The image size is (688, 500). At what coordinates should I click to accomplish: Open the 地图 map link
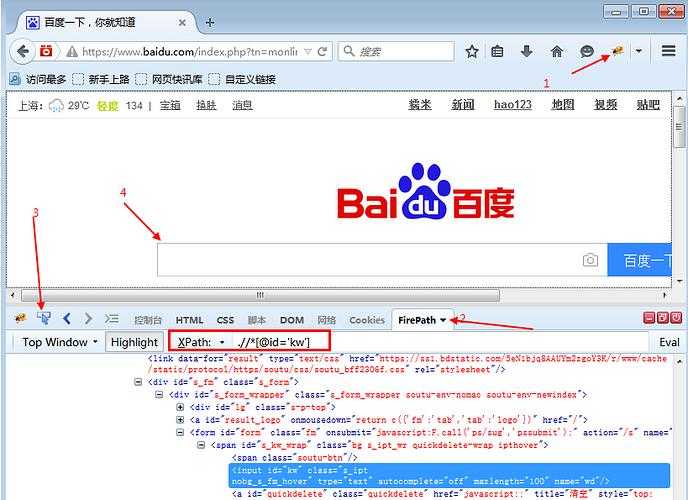(x=563, y=105)
